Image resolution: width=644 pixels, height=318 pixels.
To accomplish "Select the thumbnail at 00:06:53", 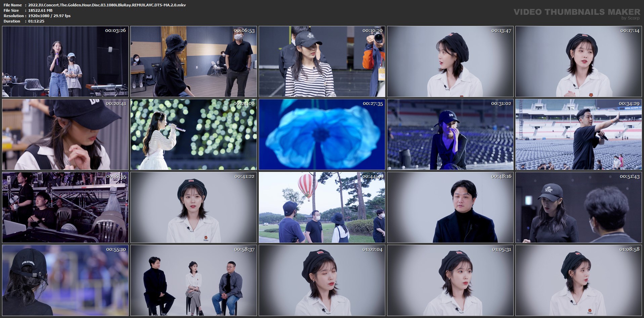I will [x=194, y=62].
